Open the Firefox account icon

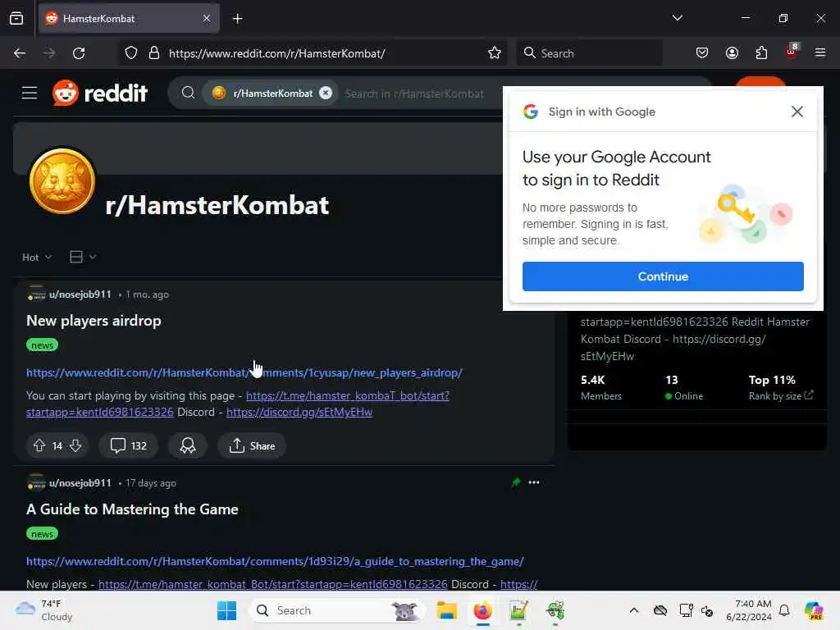coord(732,53)
